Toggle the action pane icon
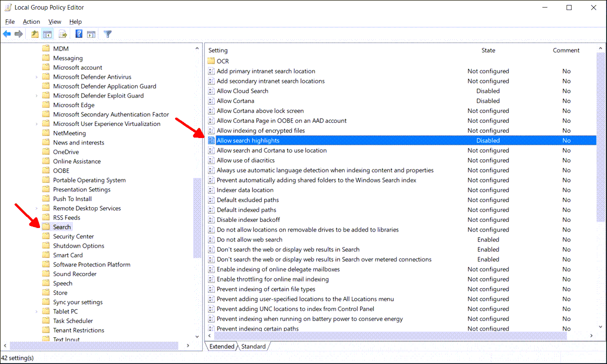Viewport: 607px width, 364px height. [x=92, y=34]
